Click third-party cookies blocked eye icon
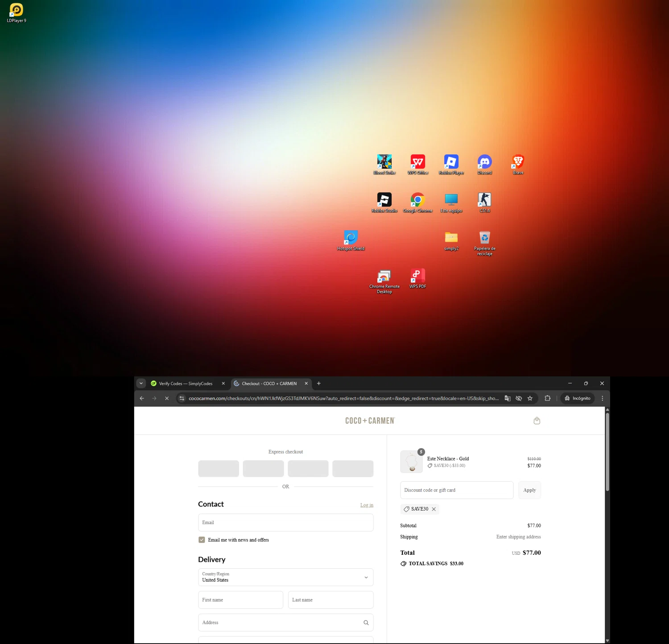This screenshot has height=644, width=669. [519, 398]
